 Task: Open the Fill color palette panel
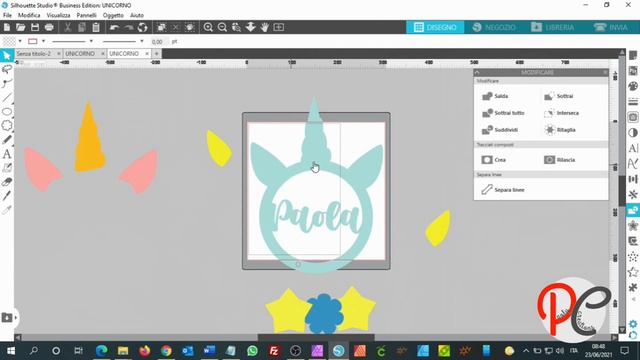(633, 86)
